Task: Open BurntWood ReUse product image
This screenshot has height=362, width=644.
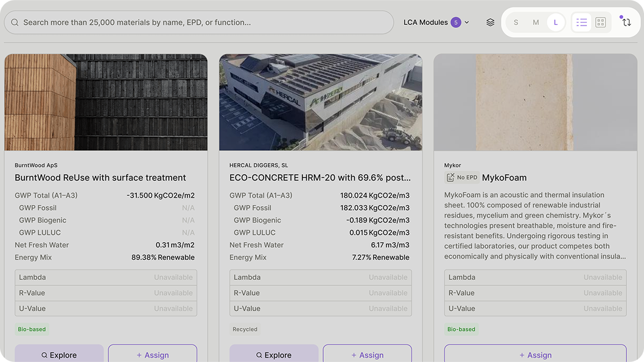Action: pos(106,102)
